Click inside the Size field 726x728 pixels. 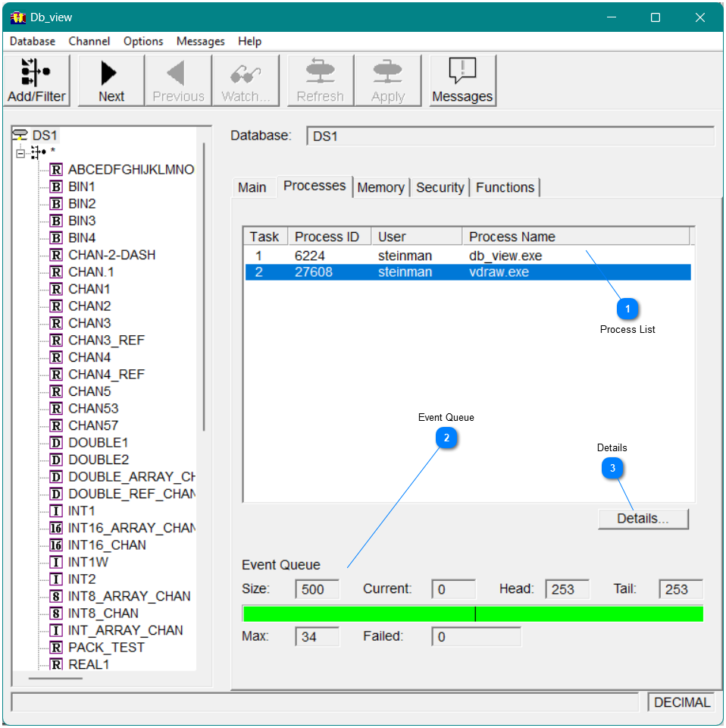coord(316,588)
